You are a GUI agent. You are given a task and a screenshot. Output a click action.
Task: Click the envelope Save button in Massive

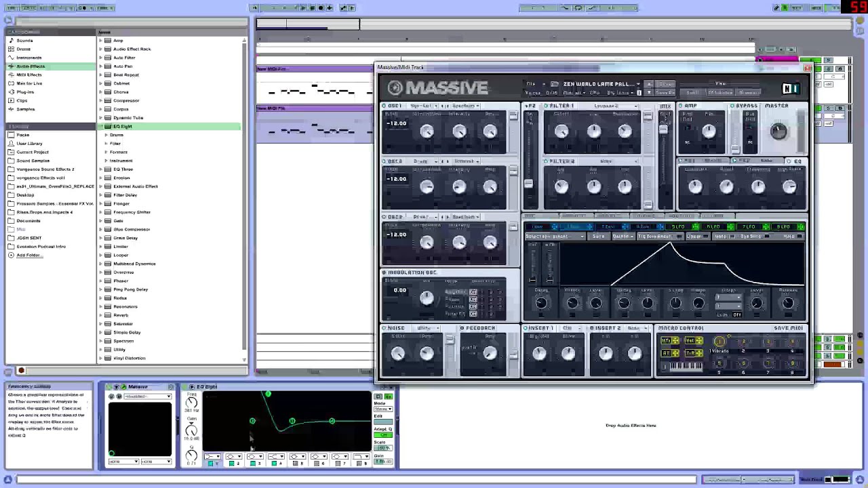pyautogui.click(x=599, y=237)
